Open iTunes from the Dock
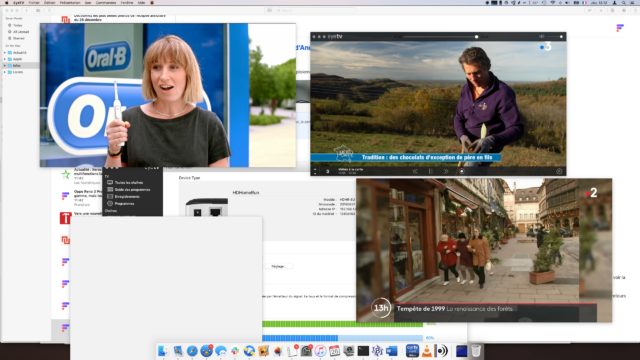This screenshot has height=360, width=640. pyautogui.click(x=320, y=351)
